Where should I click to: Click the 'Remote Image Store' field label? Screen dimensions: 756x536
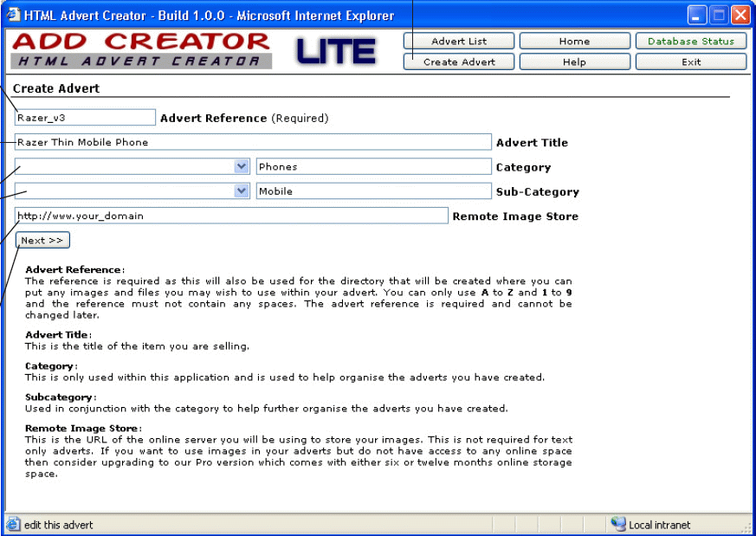click(515, 216)
